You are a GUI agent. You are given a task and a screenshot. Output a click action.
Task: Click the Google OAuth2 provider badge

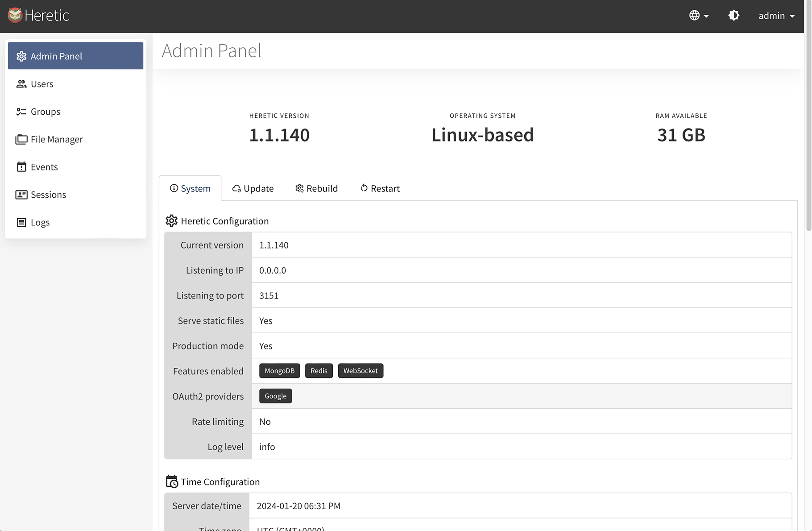(276, 396)
